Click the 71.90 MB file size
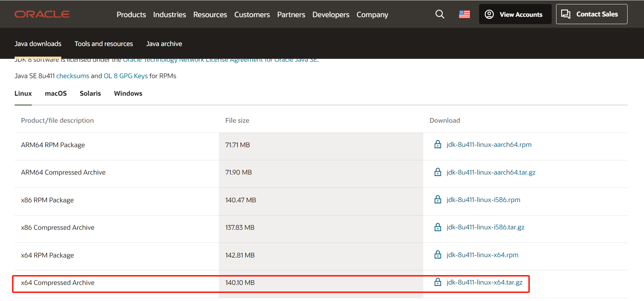The width and height of the screenshot is (644, 301). [x=239, y=172]
